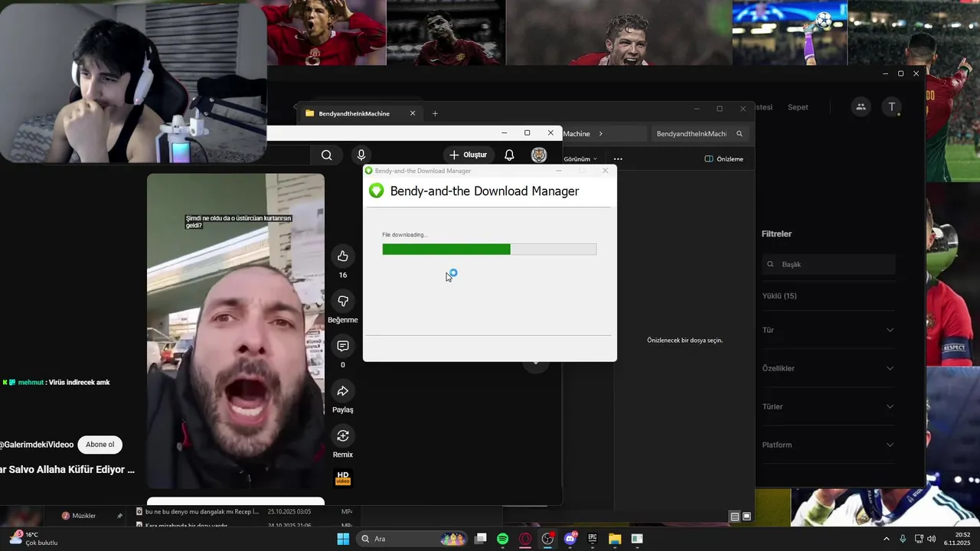Click the Epic Games friends icon
The image size is (980, 551).
pos(861,107)
